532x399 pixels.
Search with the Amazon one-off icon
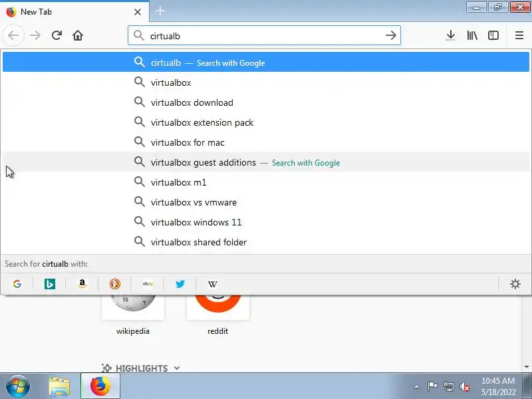coord(82,284)
